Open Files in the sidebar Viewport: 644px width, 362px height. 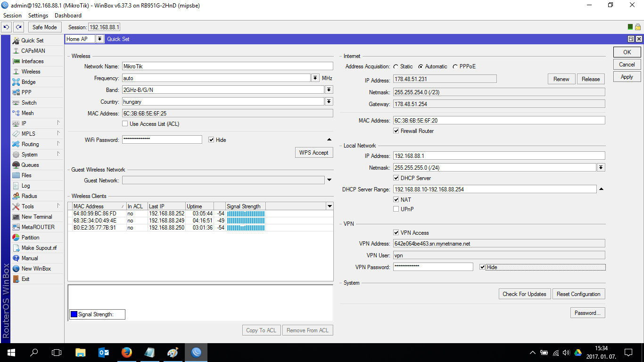click(26, 175)
